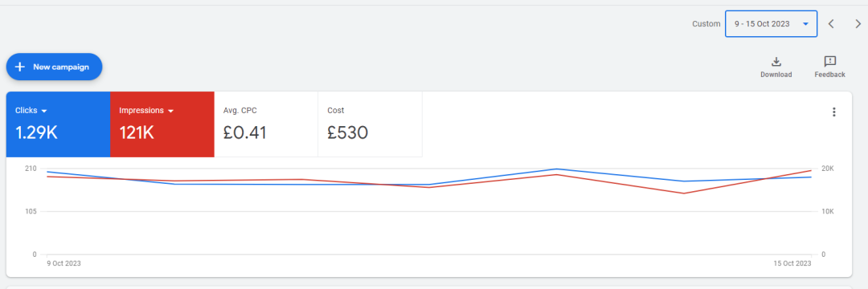Click the blue clicks line peak on chart
The image size is (868, 289).
557,169
